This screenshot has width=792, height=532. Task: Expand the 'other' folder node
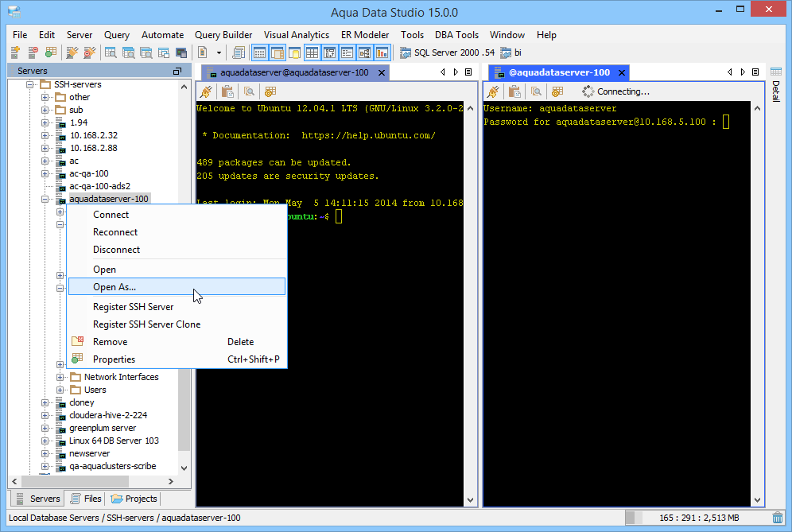click(45, 97)
